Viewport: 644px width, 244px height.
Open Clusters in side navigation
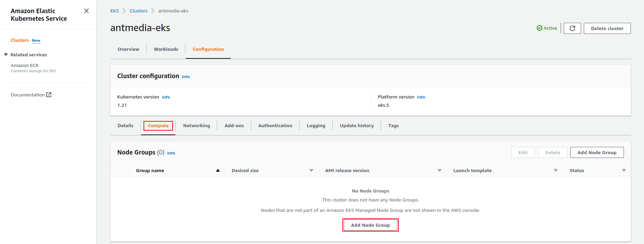pyautogui.click(x=20, y=40)
